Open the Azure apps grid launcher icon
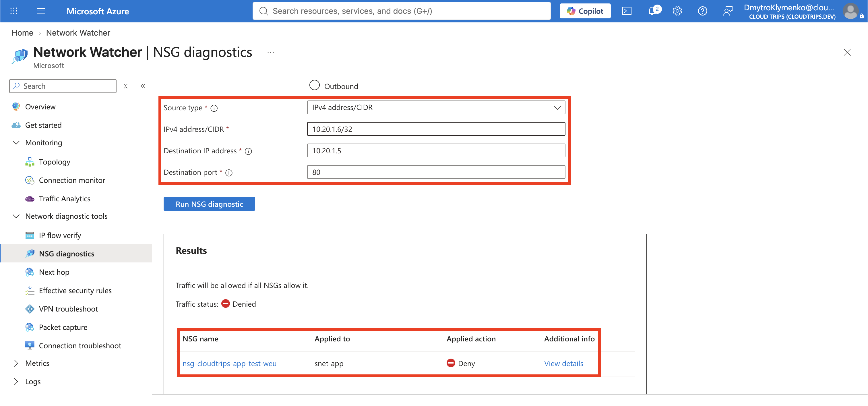868x406 pixels. point(14,11)
